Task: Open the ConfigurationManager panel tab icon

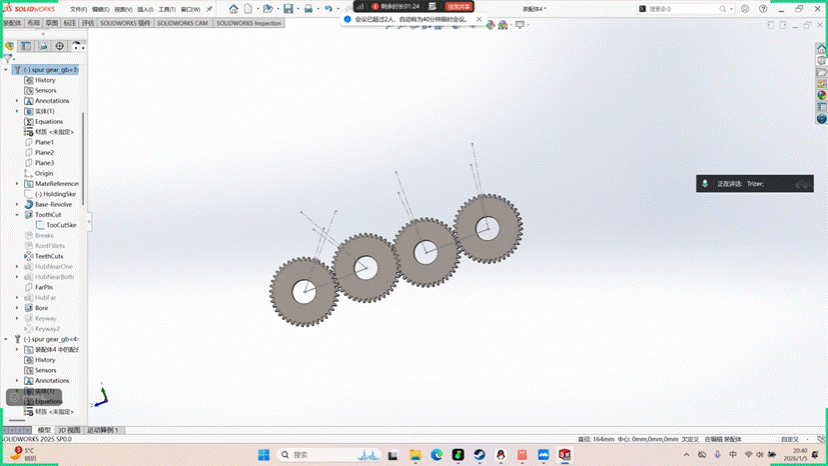Action: [43, 46]
